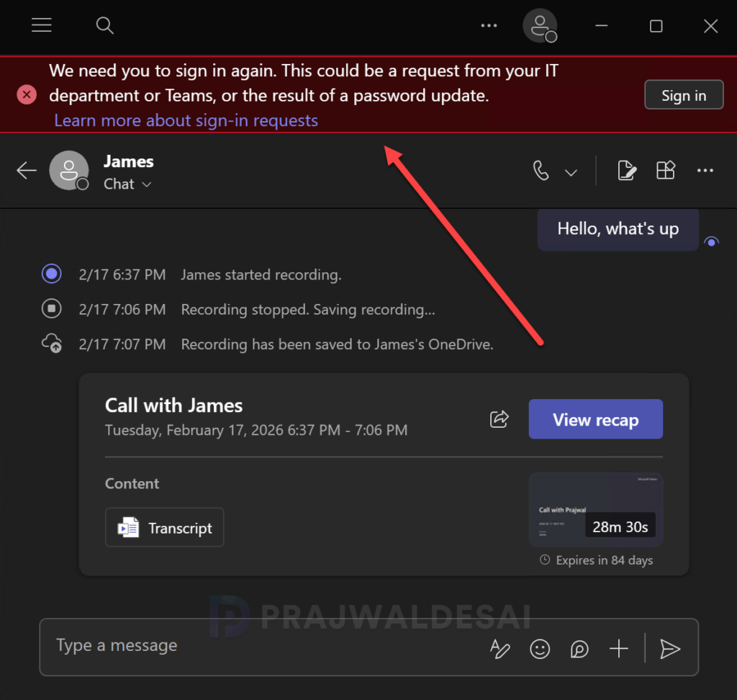Open the loop components chat bubble icon
The width and height of the screenshot is (737, 700).
point(579,649)
